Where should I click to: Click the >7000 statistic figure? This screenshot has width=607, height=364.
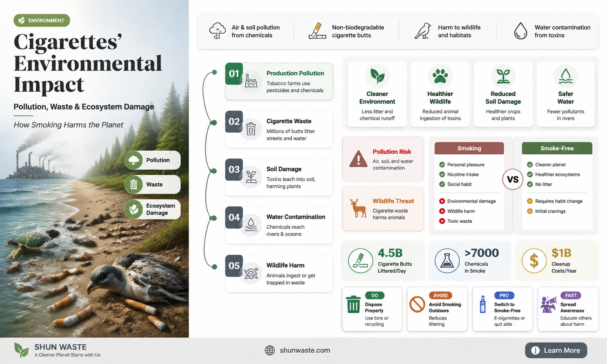(481, 253)
